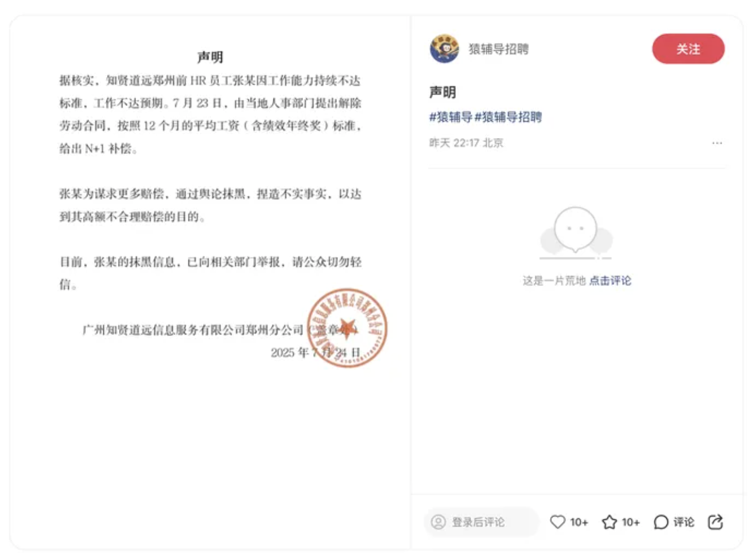The height and width of the screenshot is (556, 756).
Task: Click the 猿辅导招聘 profile avatar
Action: tap(444, 48)
